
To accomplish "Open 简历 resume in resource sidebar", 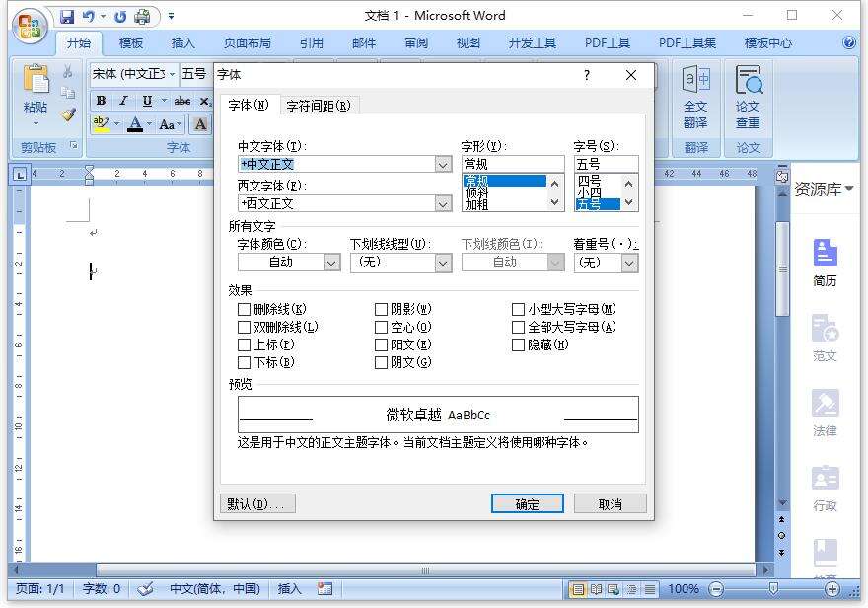I will click(825, 263).
